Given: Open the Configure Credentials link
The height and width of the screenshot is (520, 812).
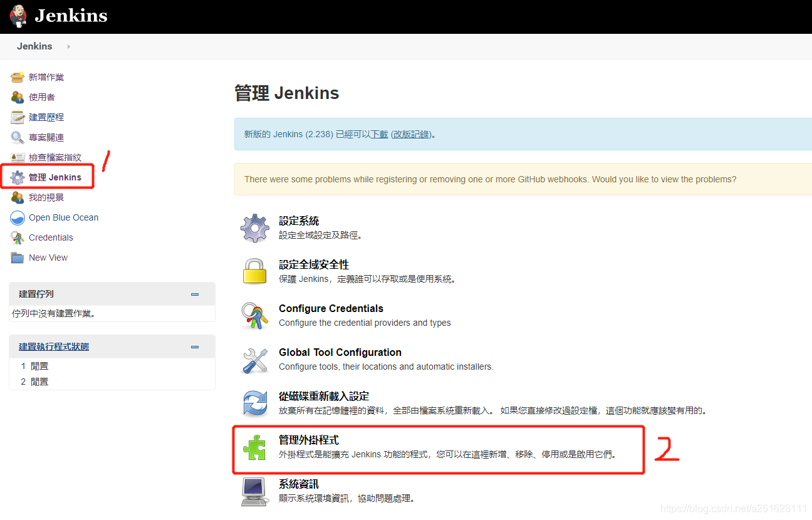Looking at the screenshot, I should (x=331, y=308).
